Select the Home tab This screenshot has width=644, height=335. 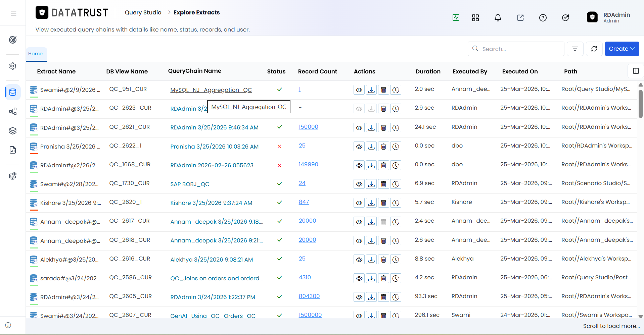pyautogui.click(x=36, y=54)
